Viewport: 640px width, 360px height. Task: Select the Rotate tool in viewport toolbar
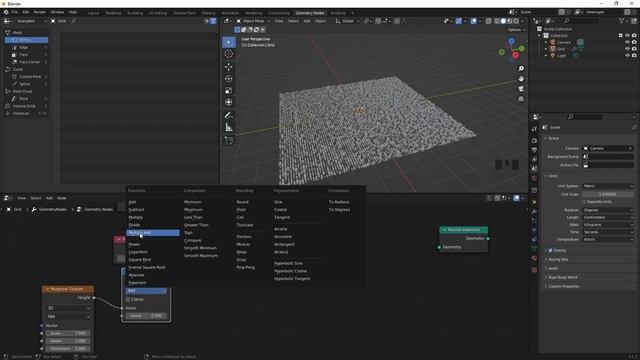pos(229,78)
